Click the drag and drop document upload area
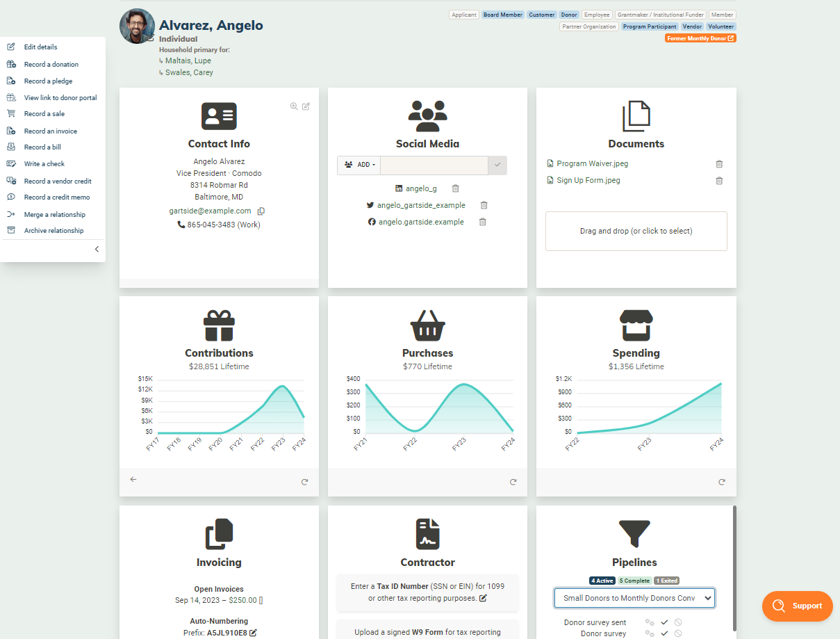Screen dimensions: 840x639 [636, 231]
